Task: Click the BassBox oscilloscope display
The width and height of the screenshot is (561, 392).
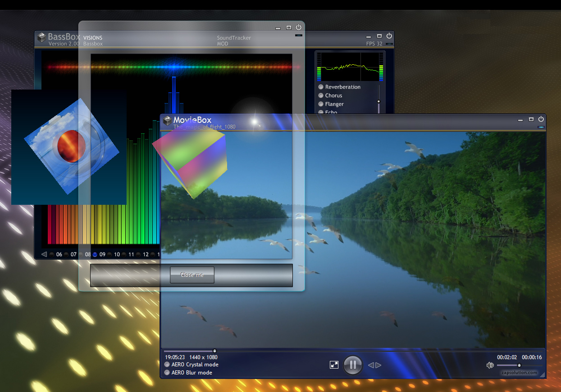Action: pos(350,67)
